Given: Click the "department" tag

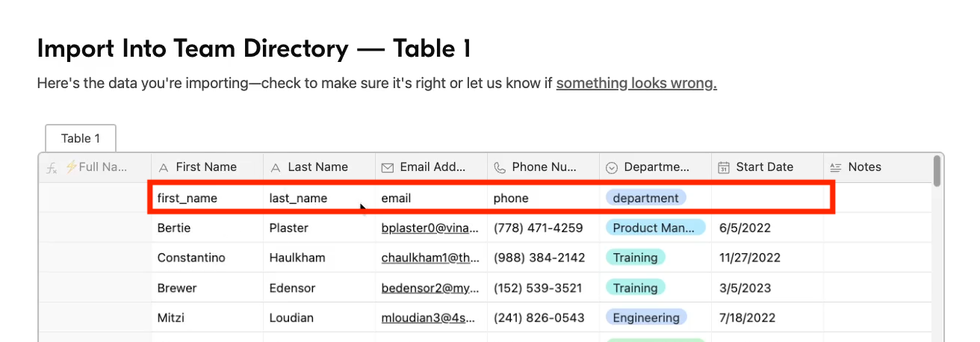Looking at the screenshot, I should [x=646, y=198].
